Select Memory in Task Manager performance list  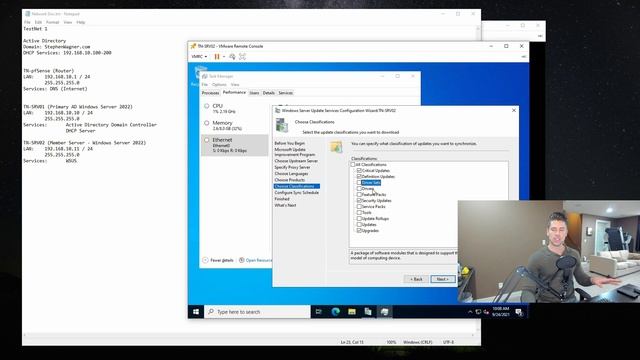235,125
